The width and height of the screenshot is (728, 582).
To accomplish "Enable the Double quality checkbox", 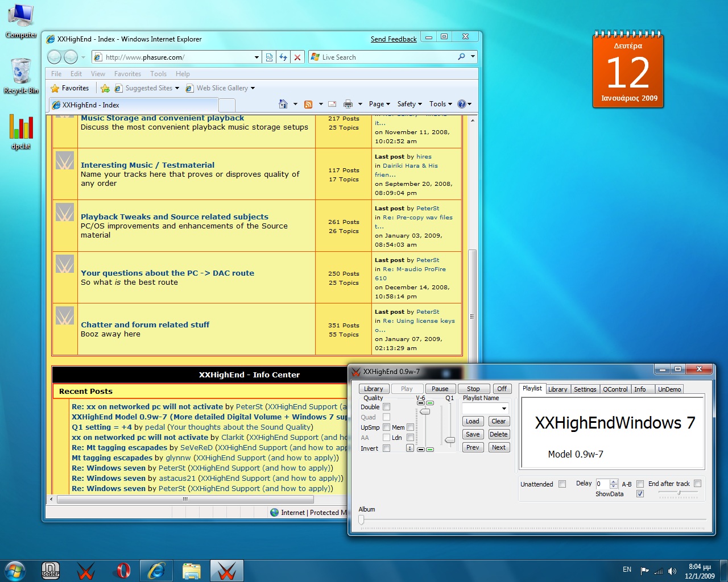I will click(x=387, y=407).
